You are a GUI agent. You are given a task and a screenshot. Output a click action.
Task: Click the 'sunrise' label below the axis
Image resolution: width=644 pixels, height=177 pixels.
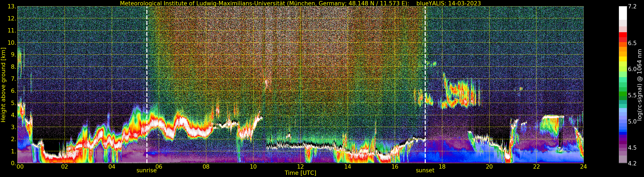pos(147,171)
